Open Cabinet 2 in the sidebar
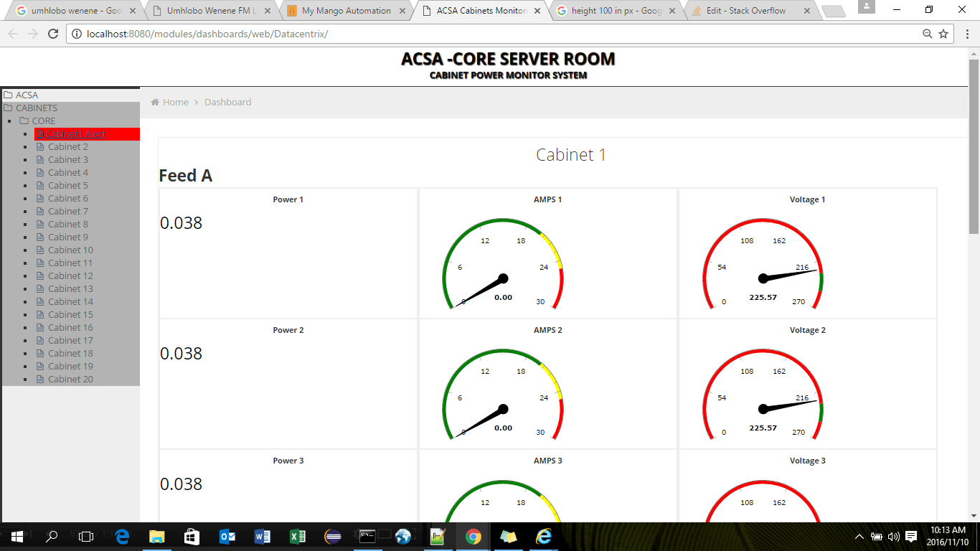 click(x=68, y=147)
